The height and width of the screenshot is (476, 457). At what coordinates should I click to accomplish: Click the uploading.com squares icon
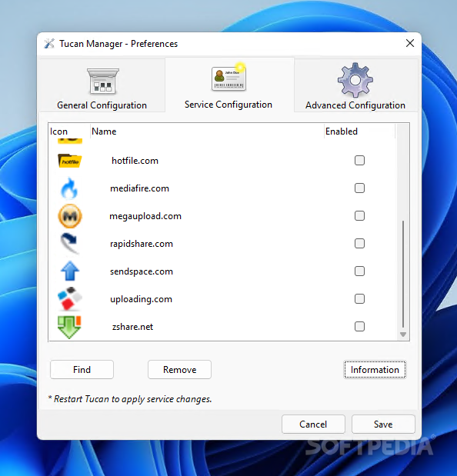[70, 298]
